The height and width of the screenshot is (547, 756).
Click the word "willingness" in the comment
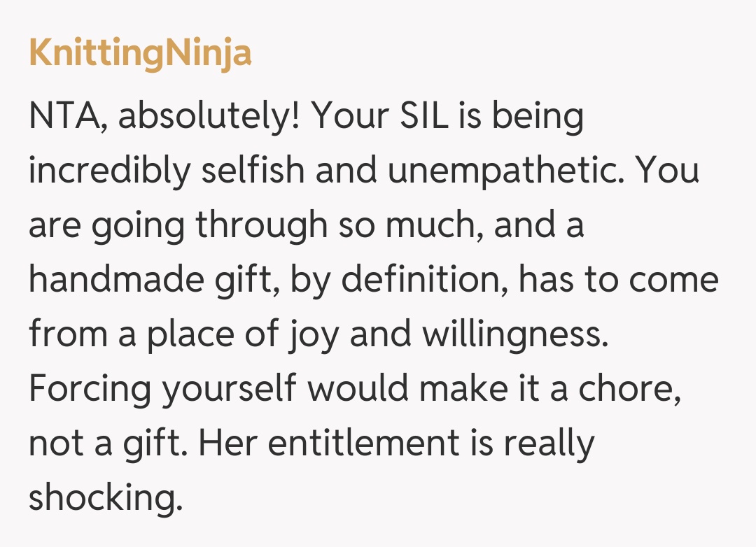[x=514, y=334]
